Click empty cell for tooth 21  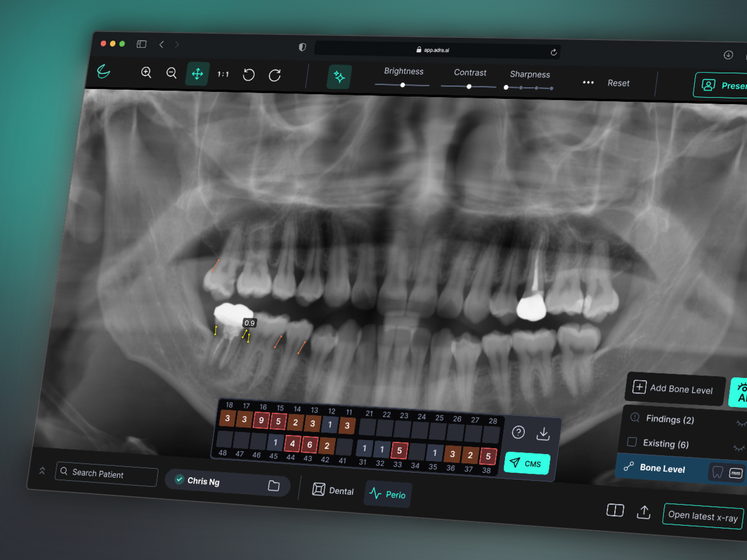[x=367, y=427]
